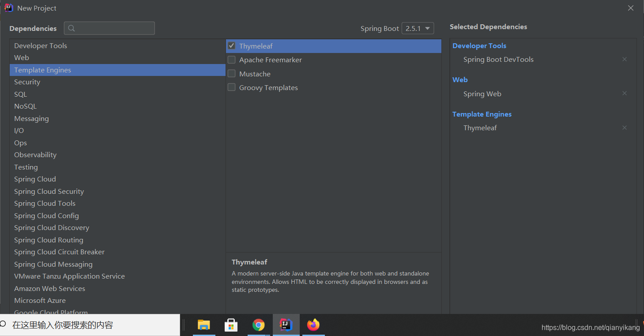Choose VMware Tanzu Application Service category
This screenshot has height=336, width=644.
[117, 276]
